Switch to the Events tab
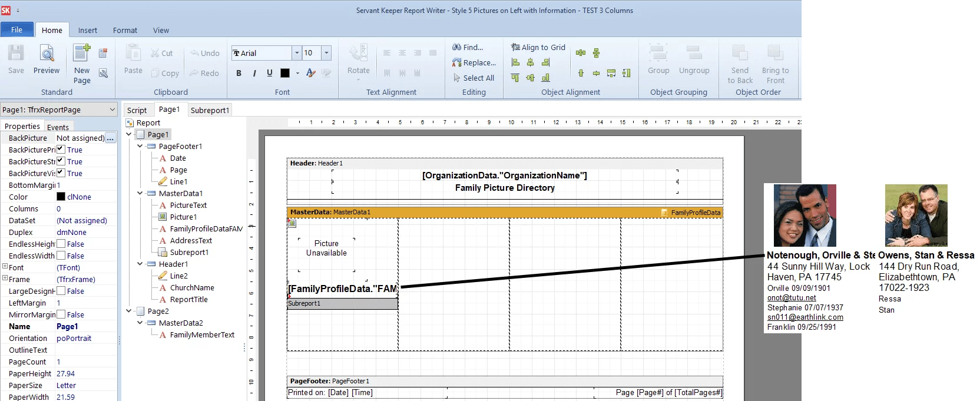 pyautogui.click(x=58, y=127)
